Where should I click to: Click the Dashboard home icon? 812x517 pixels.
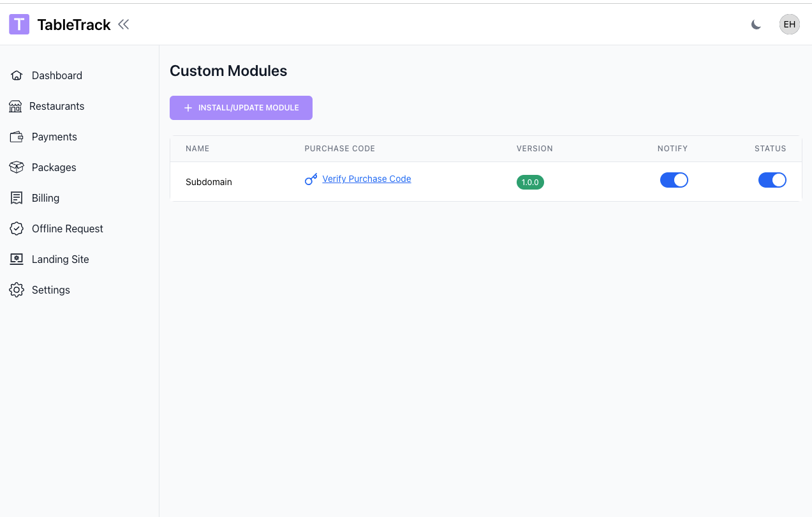(17, 75)
